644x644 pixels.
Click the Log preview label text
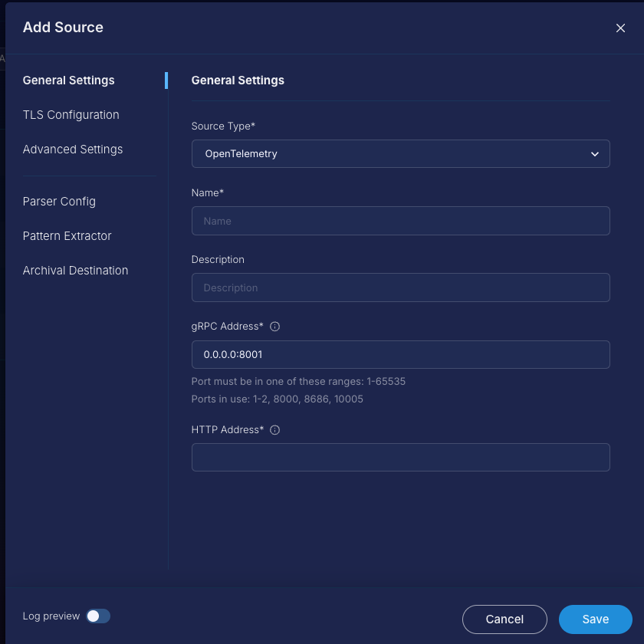click(x=51, y=616)
